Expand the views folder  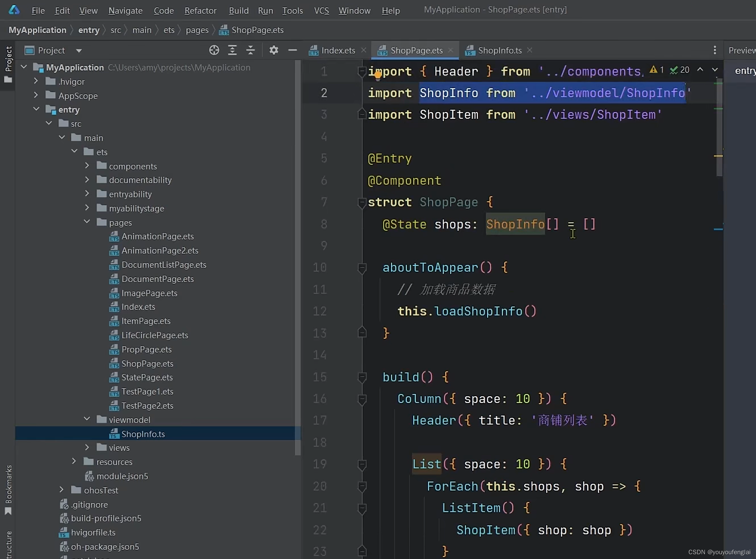tap(87, 447)
